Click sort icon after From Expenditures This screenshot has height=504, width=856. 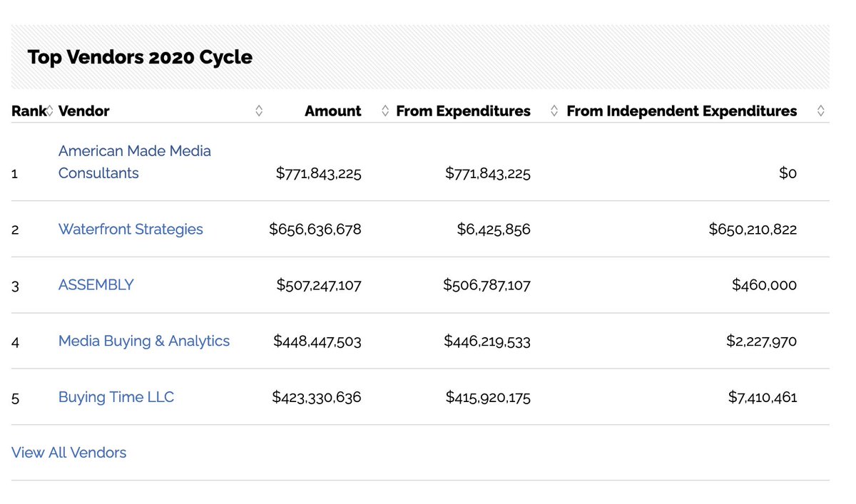click(554, 111)
